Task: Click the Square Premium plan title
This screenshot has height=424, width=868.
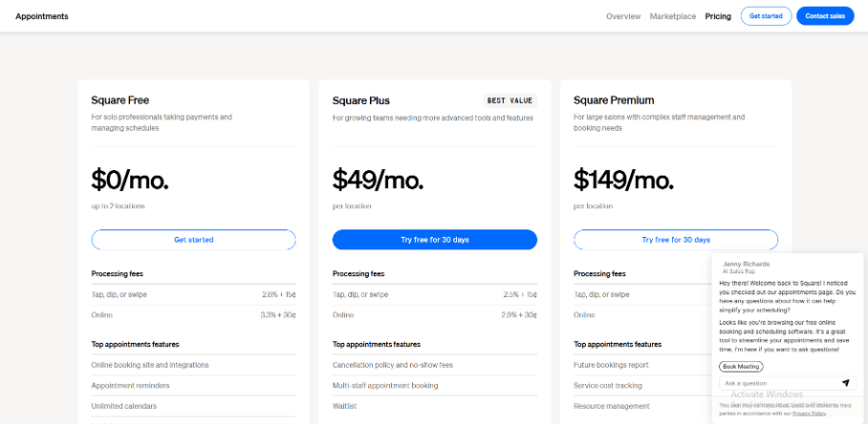Action: point(614,100)
